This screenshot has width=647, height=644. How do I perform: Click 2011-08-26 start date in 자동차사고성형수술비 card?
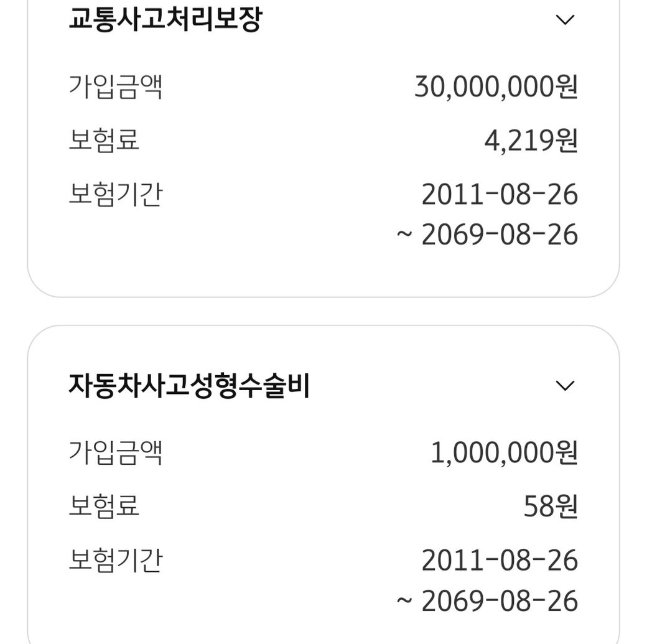500,561
